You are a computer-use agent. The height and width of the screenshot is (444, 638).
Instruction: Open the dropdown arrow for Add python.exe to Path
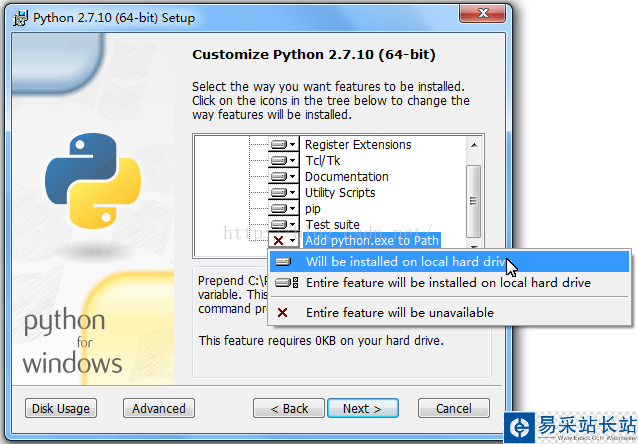point(293,241)
